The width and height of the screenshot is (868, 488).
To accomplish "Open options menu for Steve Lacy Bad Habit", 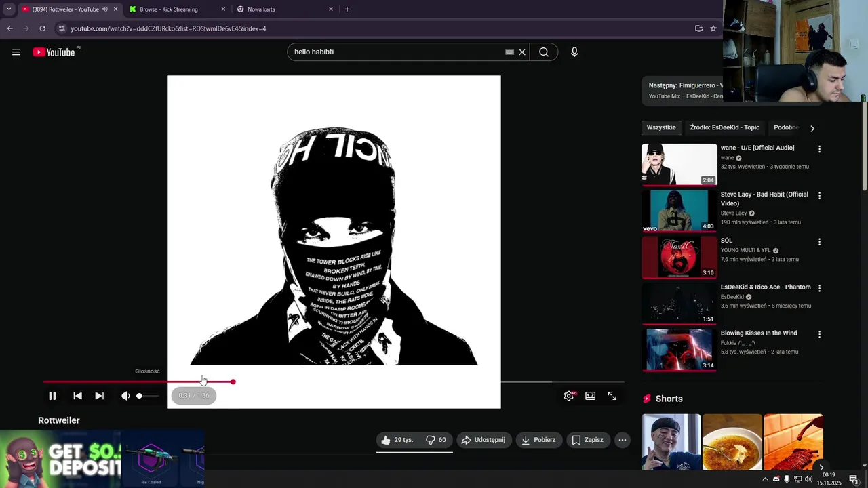I will coord(819,195).
